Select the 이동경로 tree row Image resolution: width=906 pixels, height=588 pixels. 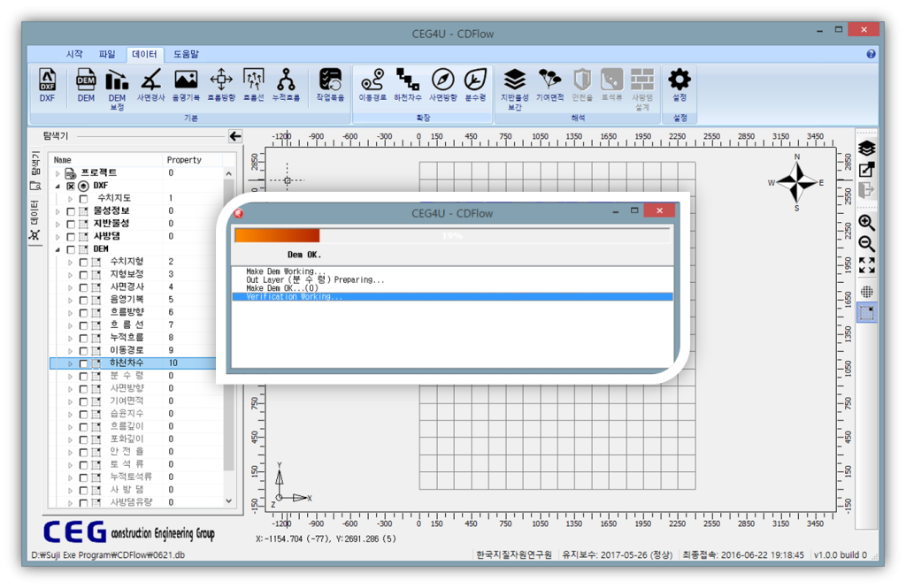pyautogui.click(x=133, y=351)
